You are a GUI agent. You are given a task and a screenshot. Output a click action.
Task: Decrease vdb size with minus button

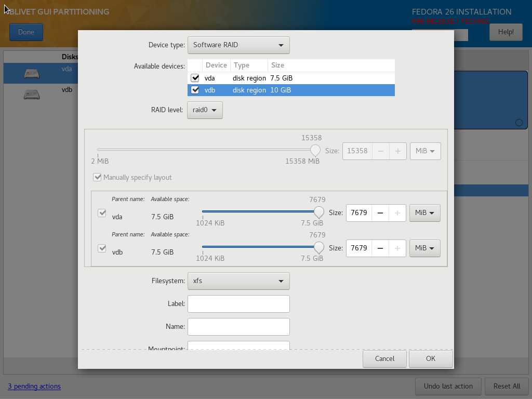(380, 248)
